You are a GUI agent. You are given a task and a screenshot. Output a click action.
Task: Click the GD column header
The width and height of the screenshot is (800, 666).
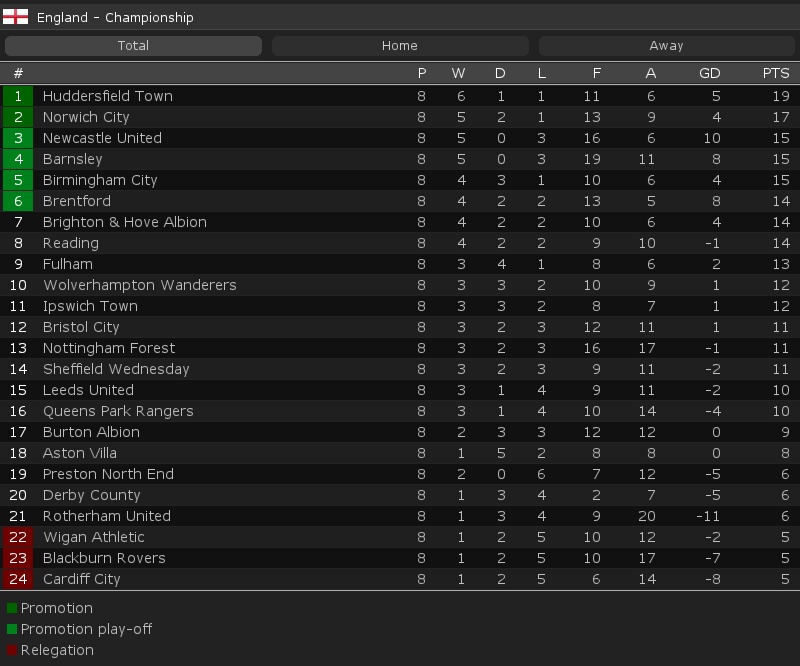pos(709,73)
